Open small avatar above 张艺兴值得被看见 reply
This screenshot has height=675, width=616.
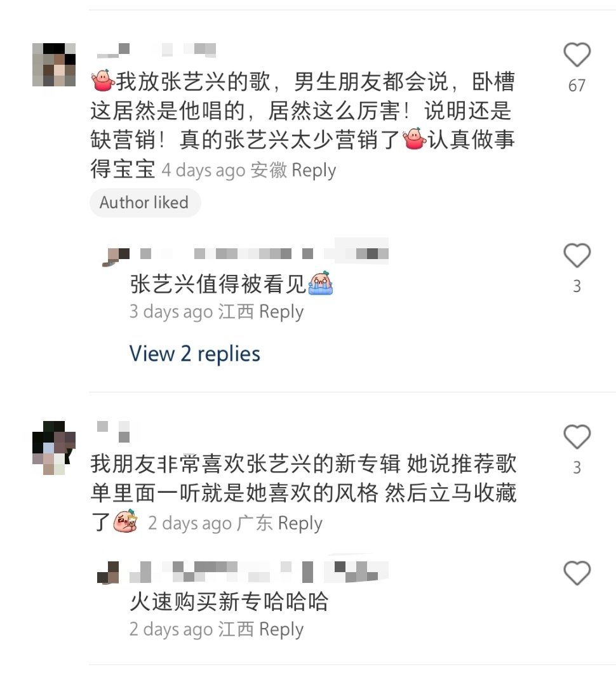tap(116, 257)
